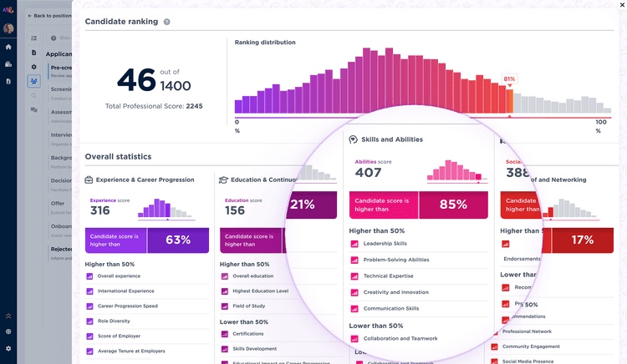This screenshot has width=627, height=364.
Task: Click the globe language icon in sidebar
Action: tap(8, 332)
